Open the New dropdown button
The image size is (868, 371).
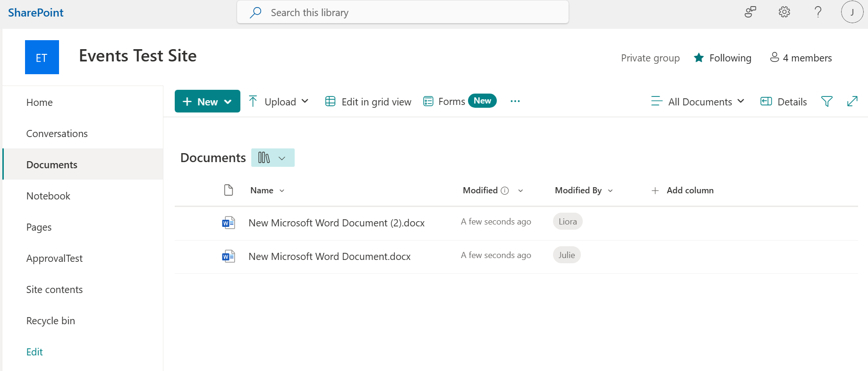(207, 101)
